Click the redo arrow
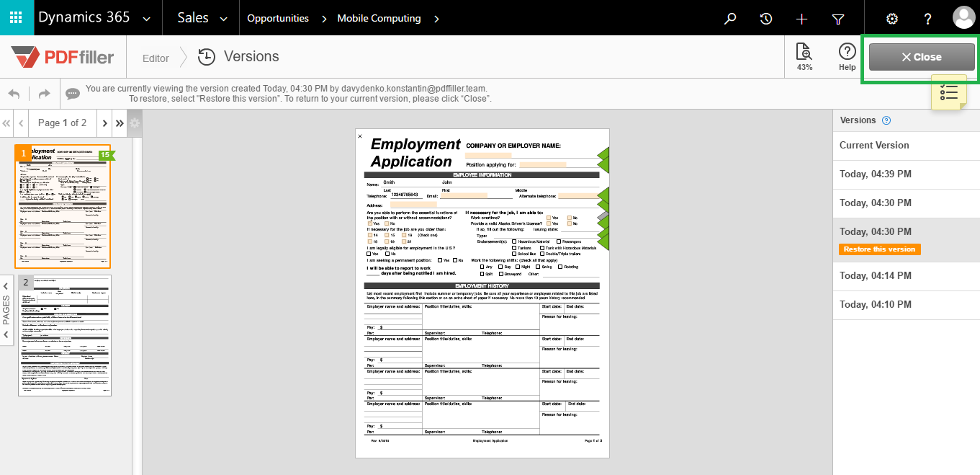The image size is (980, 475). 45,93
